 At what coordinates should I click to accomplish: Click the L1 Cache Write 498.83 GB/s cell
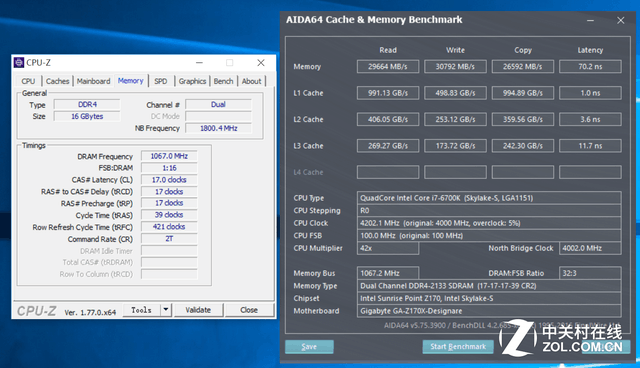(455, 93)
